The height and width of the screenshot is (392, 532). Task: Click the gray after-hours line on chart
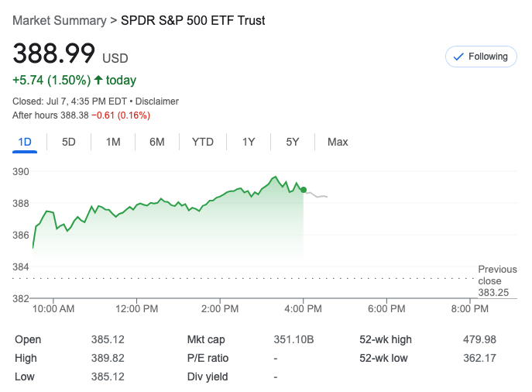click(x=317, y=196)
